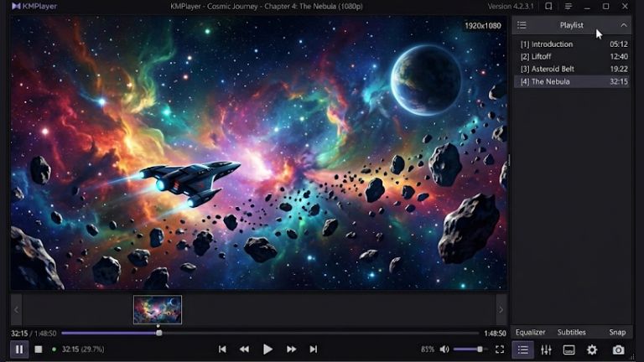This screenshot has width=644, height=362.
Task: Click the 1:48:50 total time on the right
Action: click(495, 334)
